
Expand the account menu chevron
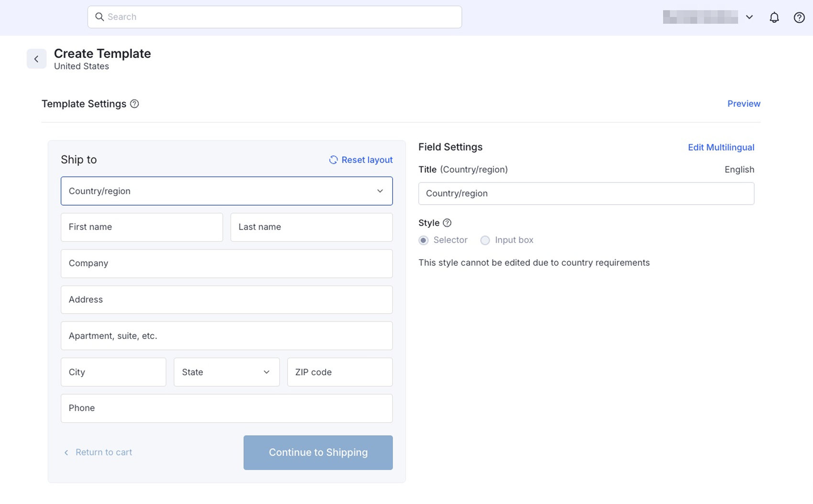[749, 17]
